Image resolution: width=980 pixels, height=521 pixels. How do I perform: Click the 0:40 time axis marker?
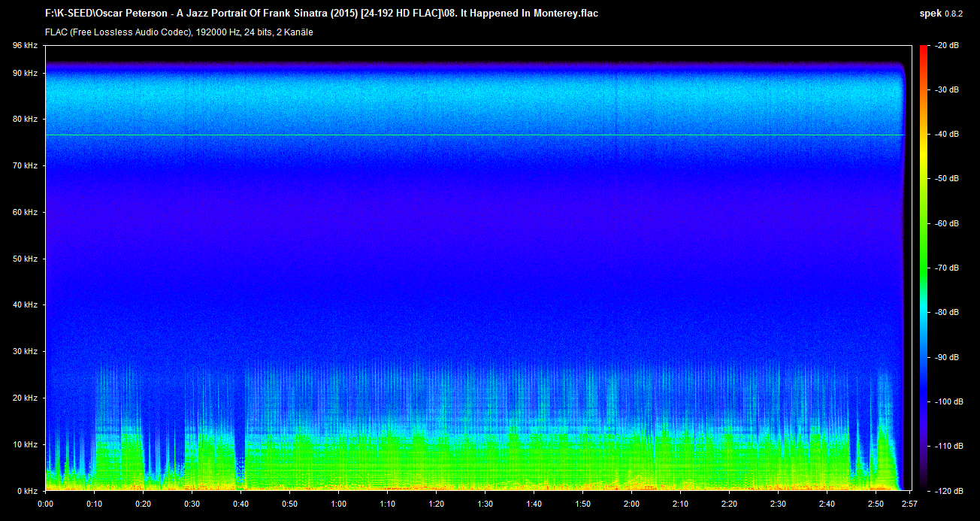tap(240, 504)
